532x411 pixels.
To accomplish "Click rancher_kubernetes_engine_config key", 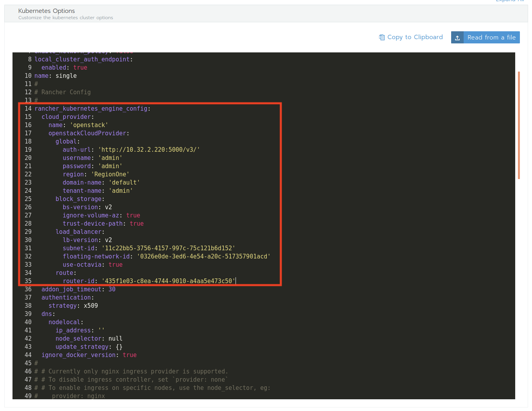I will click(x=91, y=109).
